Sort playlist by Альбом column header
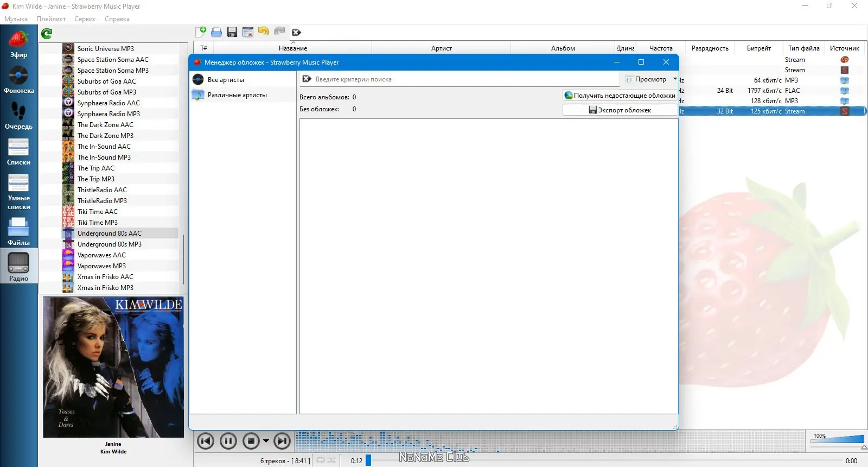Viewport: 868px width, 467px height. coord(563,48)
